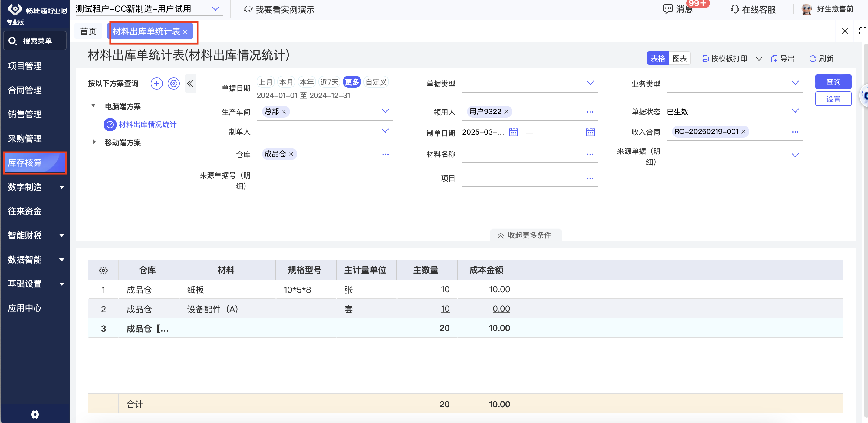Remove 总部 tag from 生产车间
868x423 pixels.
[x=284, y=112]
